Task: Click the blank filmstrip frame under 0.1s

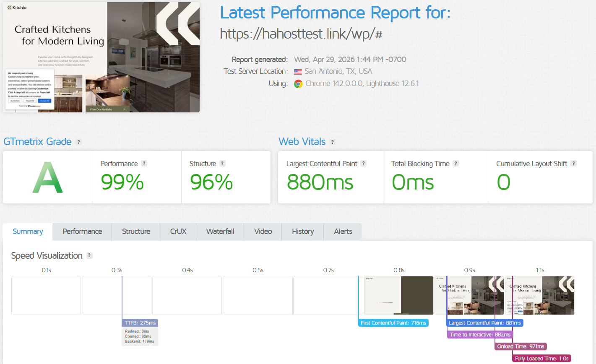Action: click(46, 295)
